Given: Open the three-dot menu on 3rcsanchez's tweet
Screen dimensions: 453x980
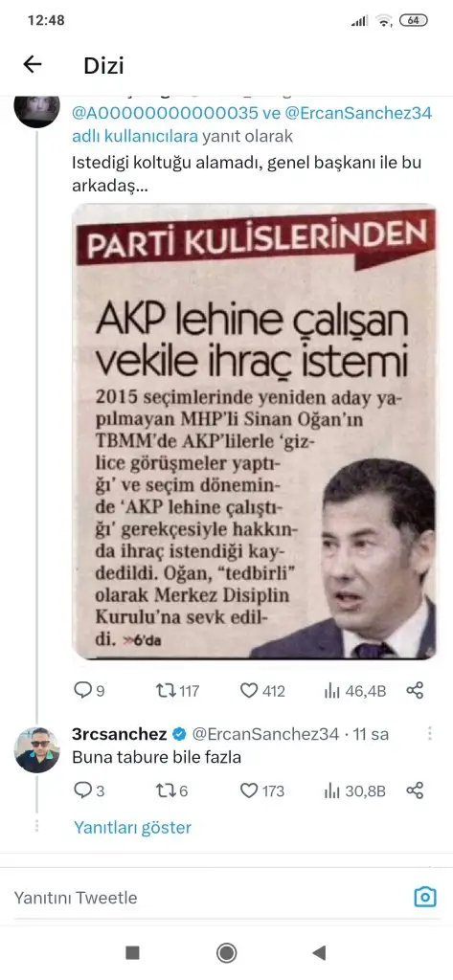Looking at the screenshot, I should pos(430,734).
